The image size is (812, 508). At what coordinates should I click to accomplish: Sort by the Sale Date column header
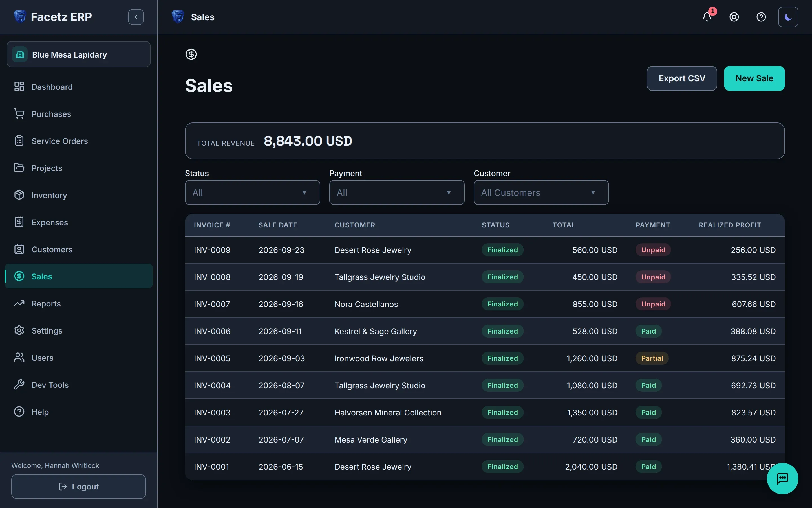tap(277, 225)
